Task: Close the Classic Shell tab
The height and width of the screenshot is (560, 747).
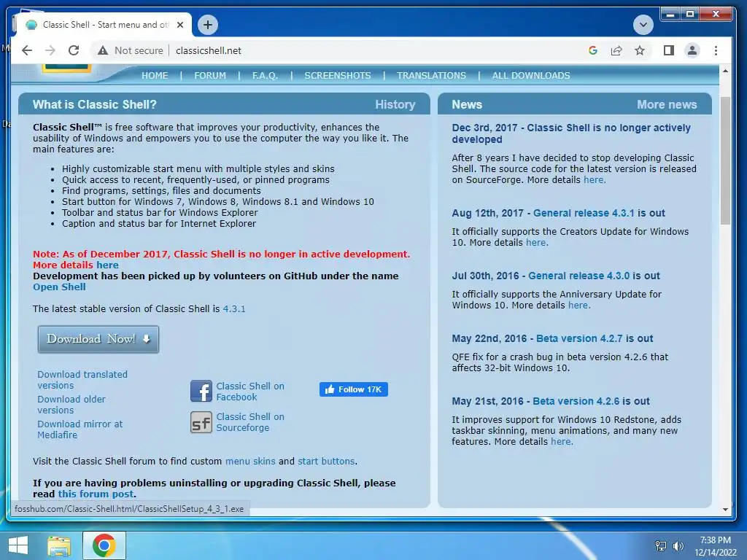Action: click(x=180, y=25)
